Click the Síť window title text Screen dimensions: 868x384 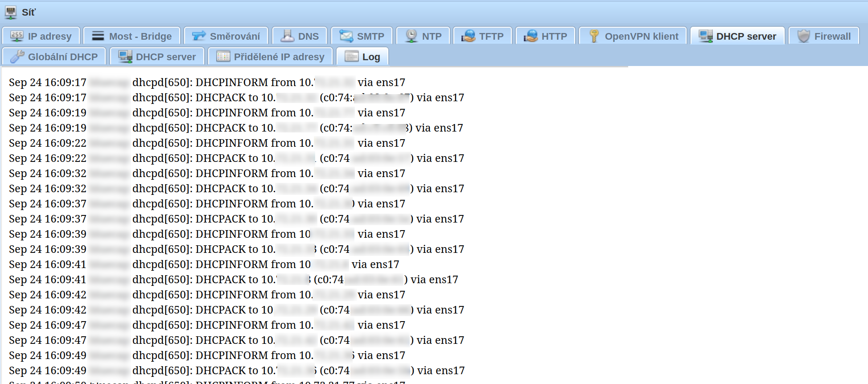pyautogui.click(x=29, y=12)
